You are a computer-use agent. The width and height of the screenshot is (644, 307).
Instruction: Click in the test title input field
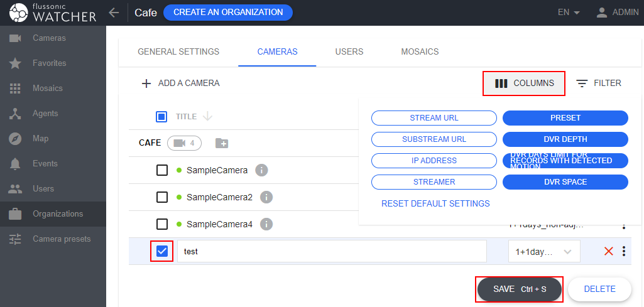point(332,251)
